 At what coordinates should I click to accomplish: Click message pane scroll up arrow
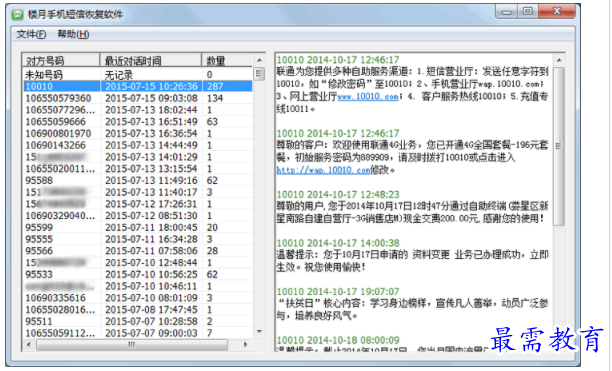pyautogui.click(x=559, y=60)
